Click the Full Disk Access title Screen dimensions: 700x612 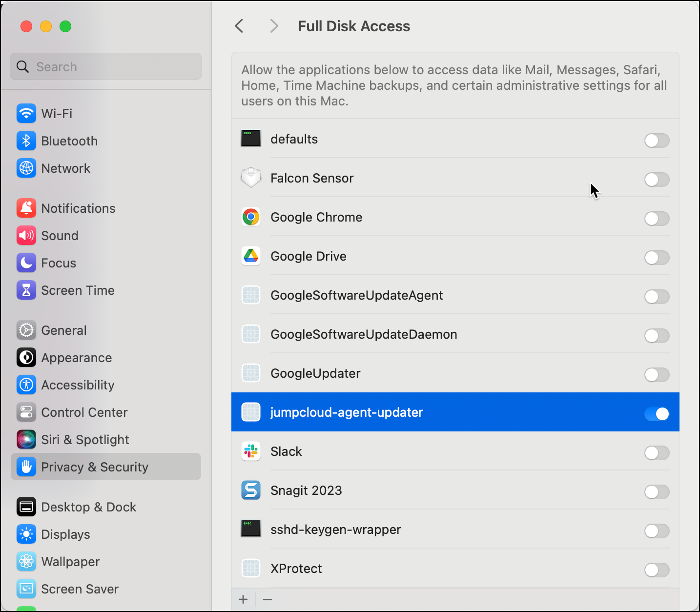pos(354,26)
